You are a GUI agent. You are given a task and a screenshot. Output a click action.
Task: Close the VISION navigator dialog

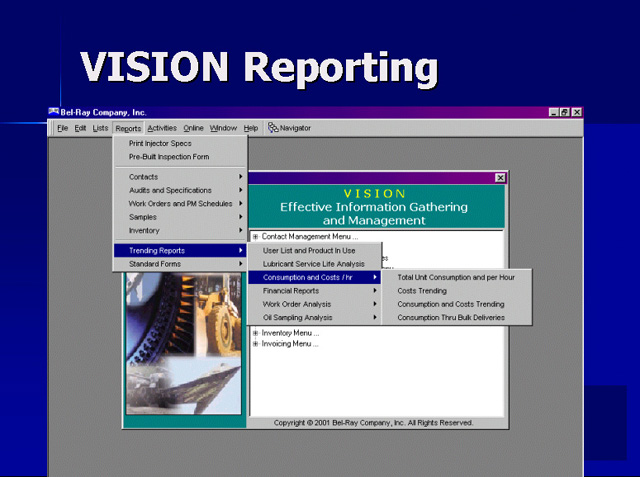(x=500, y=177)
